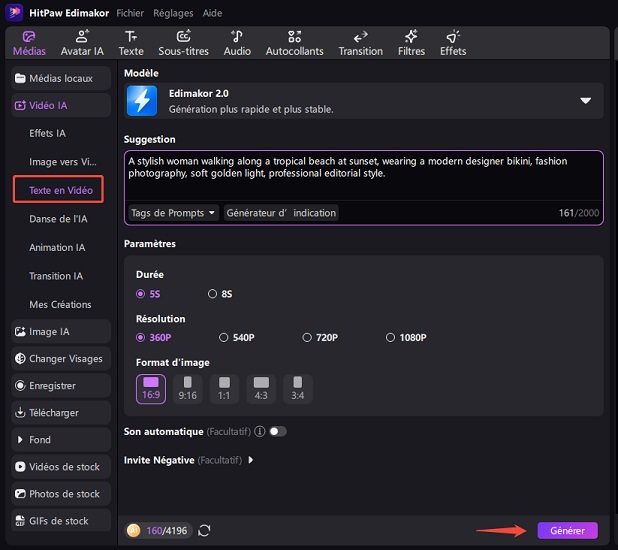Viewport: 618px width, 550px height.
Task: Open Médias locaux folder section
Action: [61, 78]
